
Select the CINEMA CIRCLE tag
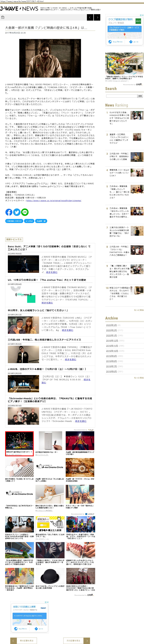tap(14, 221)
